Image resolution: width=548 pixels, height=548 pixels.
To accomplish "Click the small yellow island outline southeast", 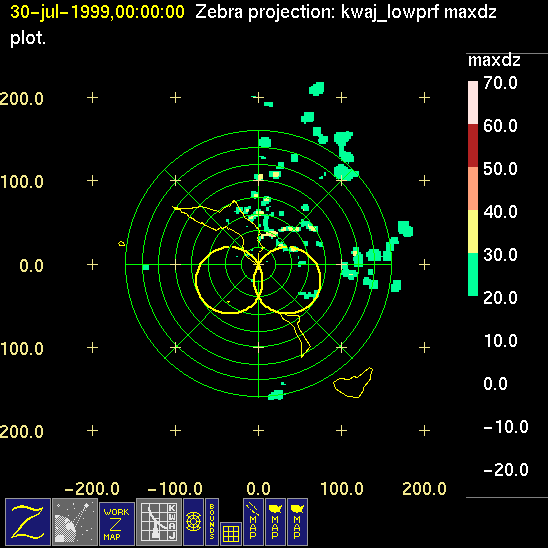I will point(353,383).
